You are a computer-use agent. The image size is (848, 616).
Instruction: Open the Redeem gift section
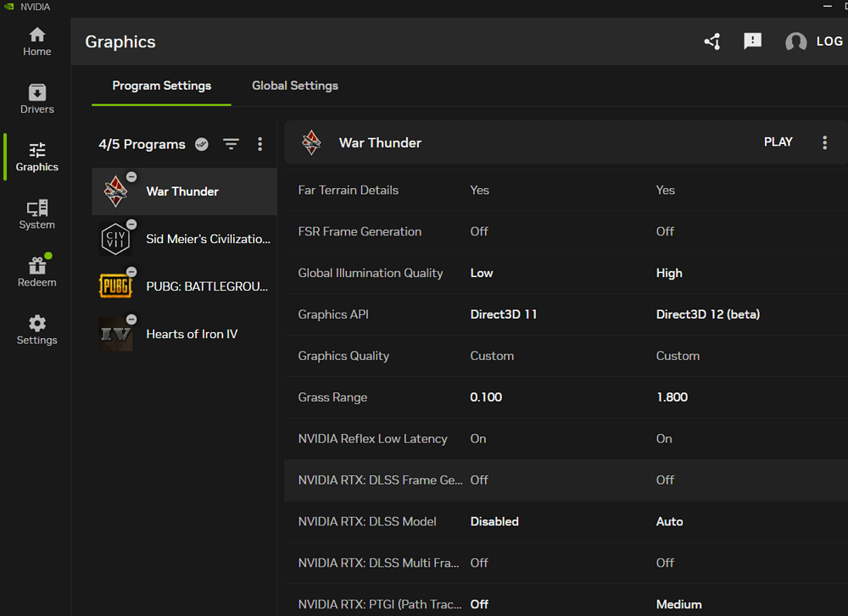coord(36,272)
